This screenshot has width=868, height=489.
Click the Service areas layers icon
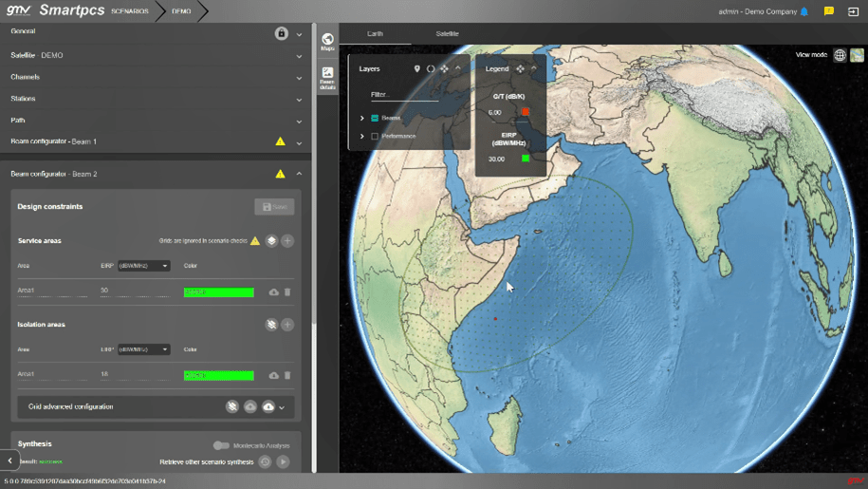(x=271, y=241)
